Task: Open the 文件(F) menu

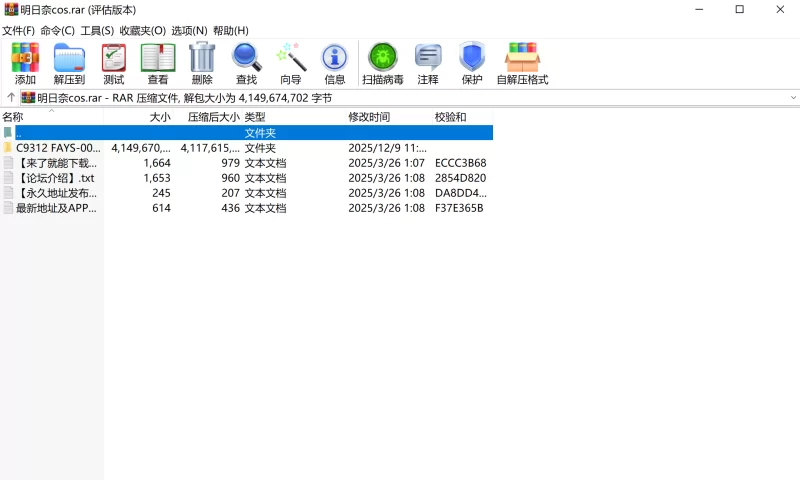Action: [x=18, y=31]
